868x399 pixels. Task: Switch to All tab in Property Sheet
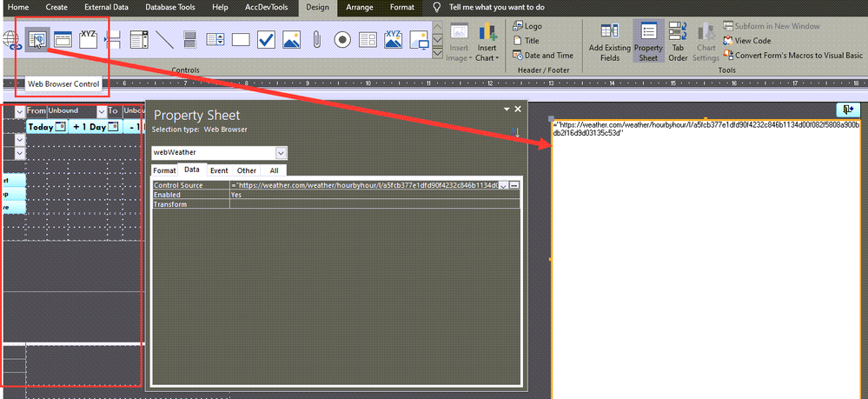[274, 170]
